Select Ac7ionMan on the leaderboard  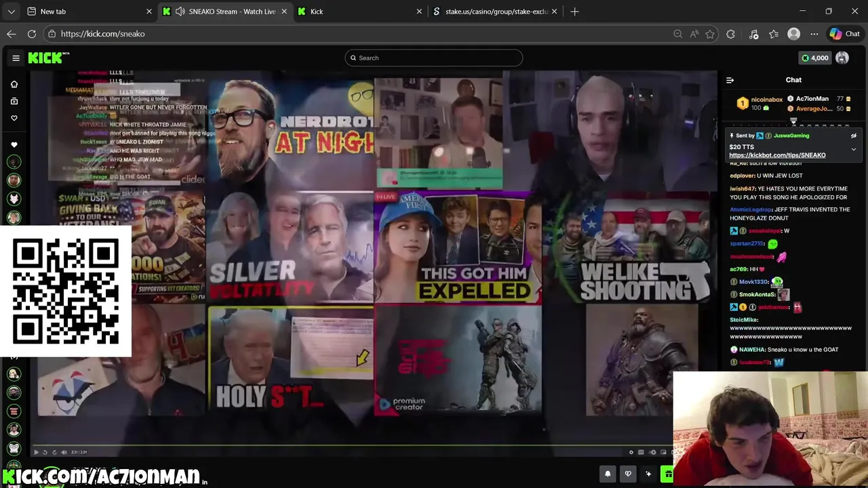[812, 99]
